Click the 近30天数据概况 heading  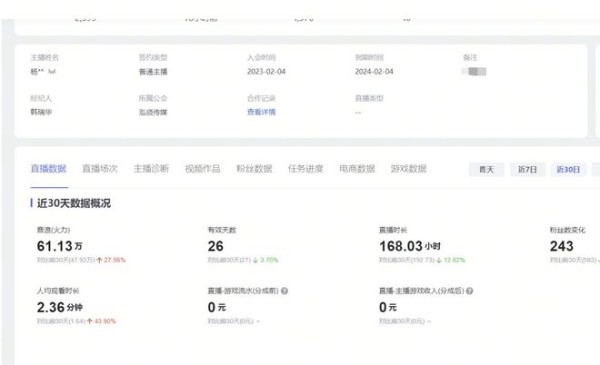(x=74, y=203)
